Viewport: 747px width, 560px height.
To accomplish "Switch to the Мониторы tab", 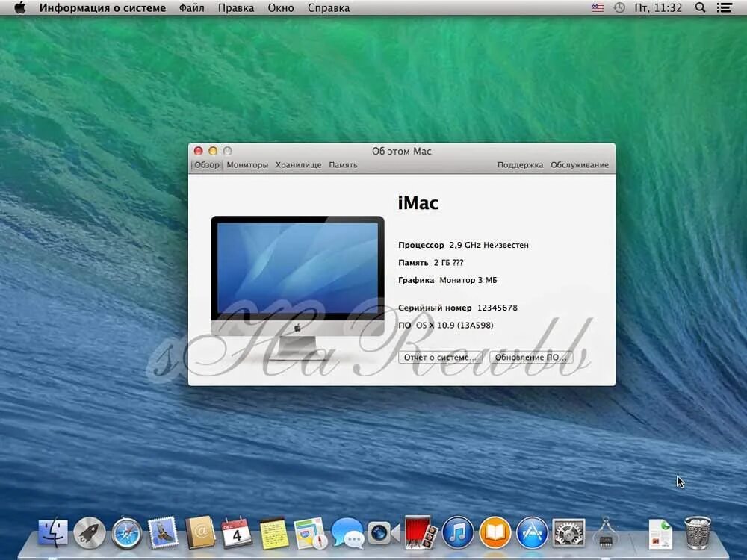I will click(247, 165).
